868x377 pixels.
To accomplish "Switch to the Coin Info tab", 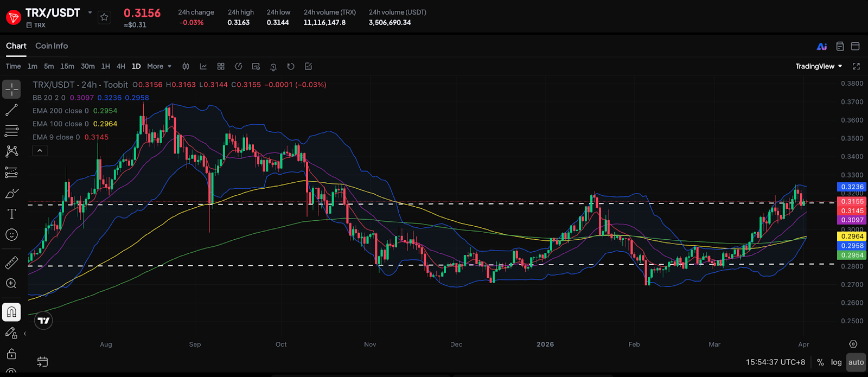I will (x=52, y=46).
